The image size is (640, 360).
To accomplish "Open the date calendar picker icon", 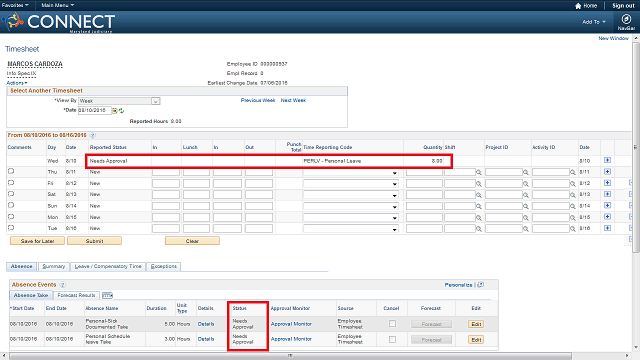I will 115,111.
